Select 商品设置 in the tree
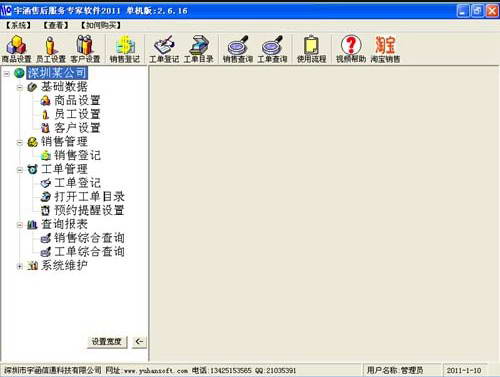500x377 pixels. [x=77, y=100]
